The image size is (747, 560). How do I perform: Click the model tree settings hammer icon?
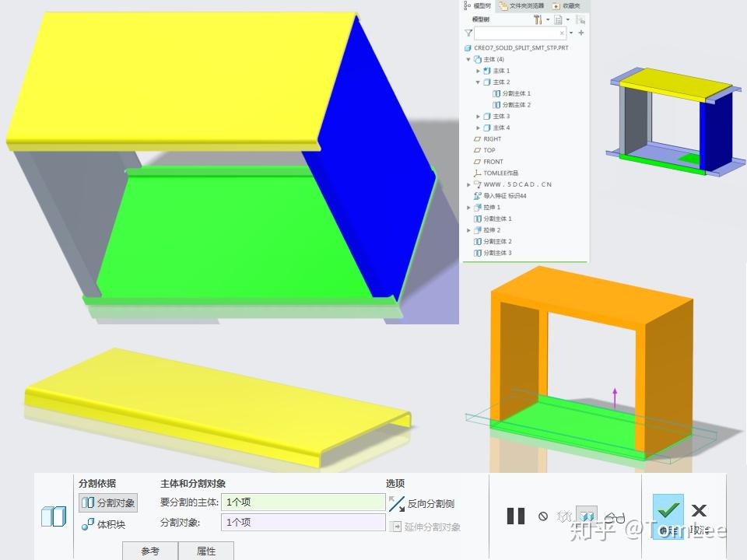tap(538, 19)
